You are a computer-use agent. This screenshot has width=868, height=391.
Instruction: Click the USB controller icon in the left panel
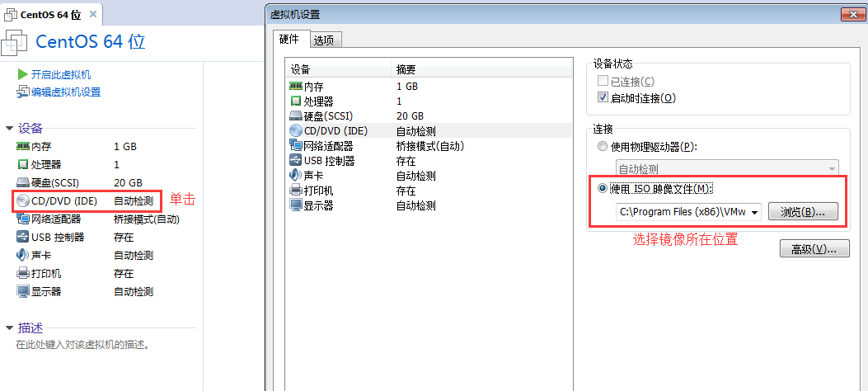pos(23,237)
